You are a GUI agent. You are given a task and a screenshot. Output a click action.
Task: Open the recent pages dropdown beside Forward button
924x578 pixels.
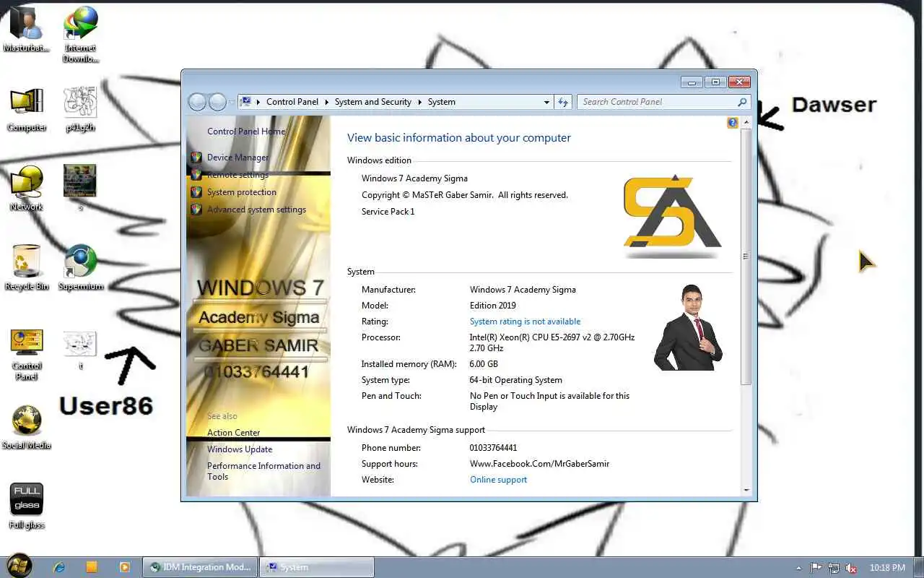pos(232,102)
